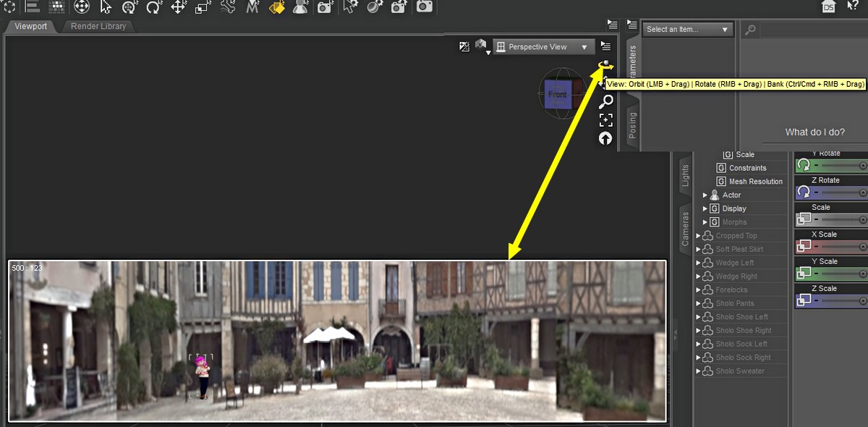Switch to the Render Library tab

tap(98, 26)
